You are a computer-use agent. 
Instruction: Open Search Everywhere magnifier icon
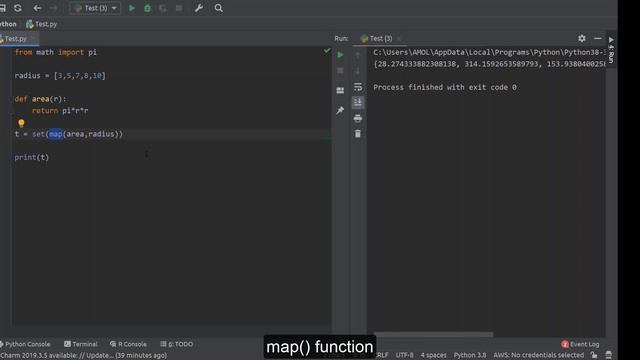coord(218,8)
